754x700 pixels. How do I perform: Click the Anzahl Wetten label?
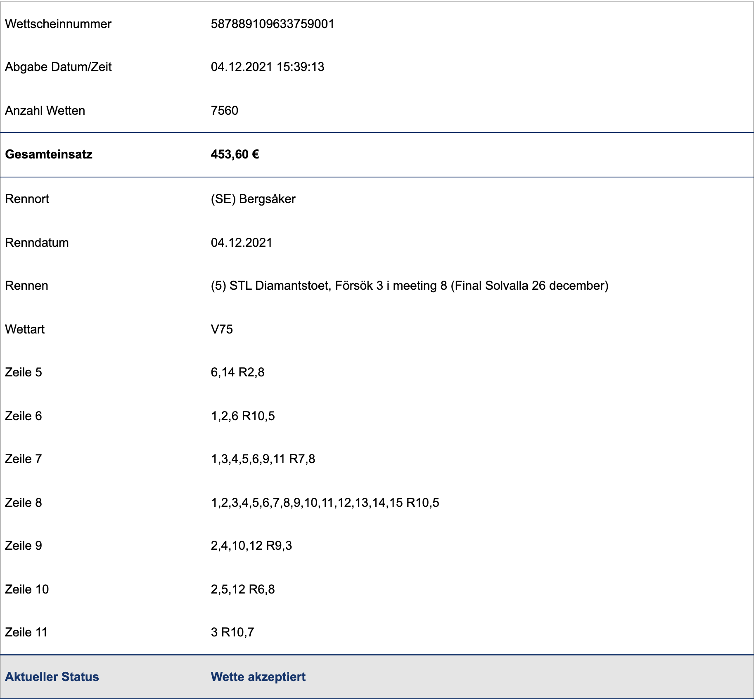coord(45,111)
